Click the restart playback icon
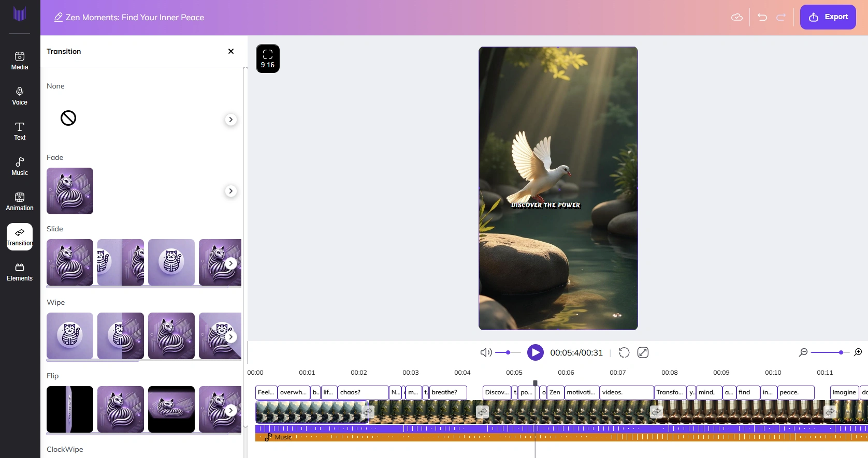 tap(624, 352)
